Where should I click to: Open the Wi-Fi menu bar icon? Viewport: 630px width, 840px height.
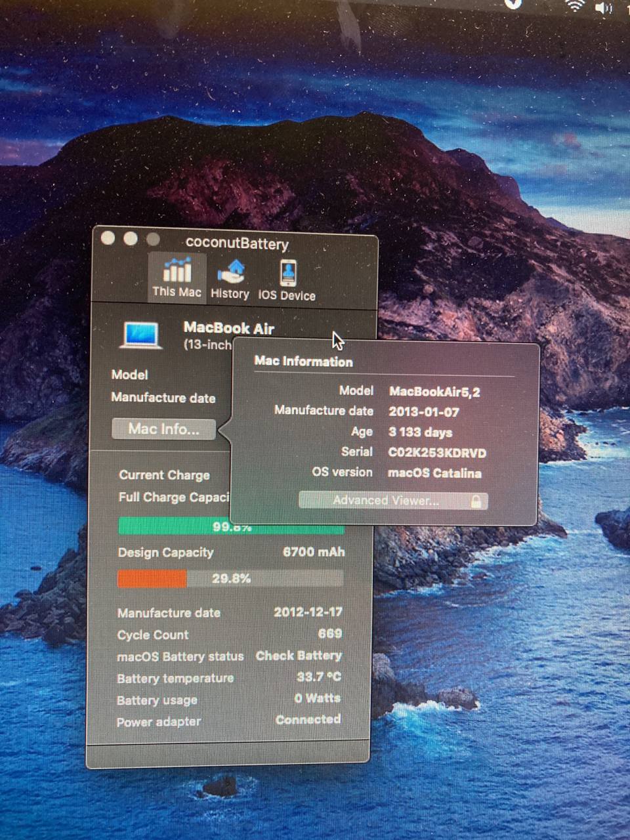tap(575, 6)
